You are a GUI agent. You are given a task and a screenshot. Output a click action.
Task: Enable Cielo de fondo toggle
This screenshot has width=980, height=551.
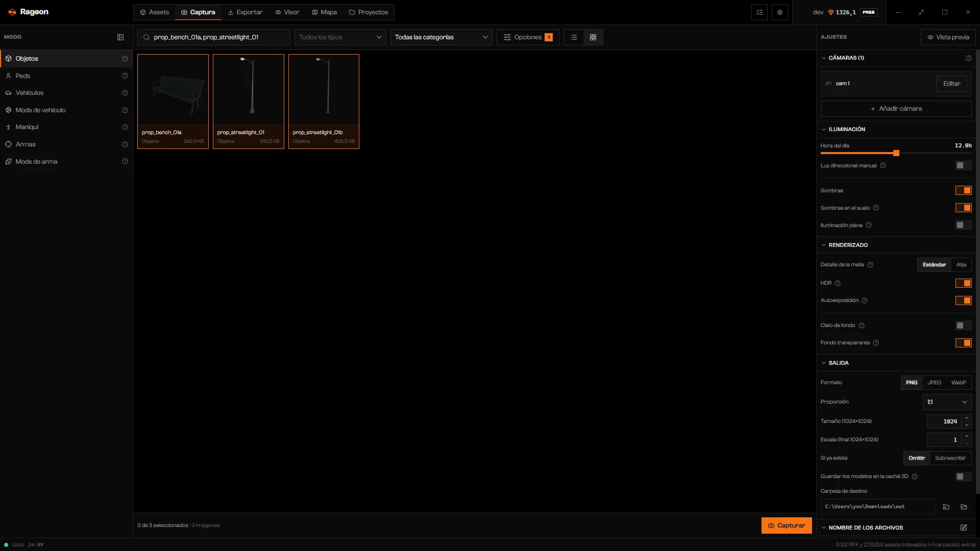tap(964, 325)
